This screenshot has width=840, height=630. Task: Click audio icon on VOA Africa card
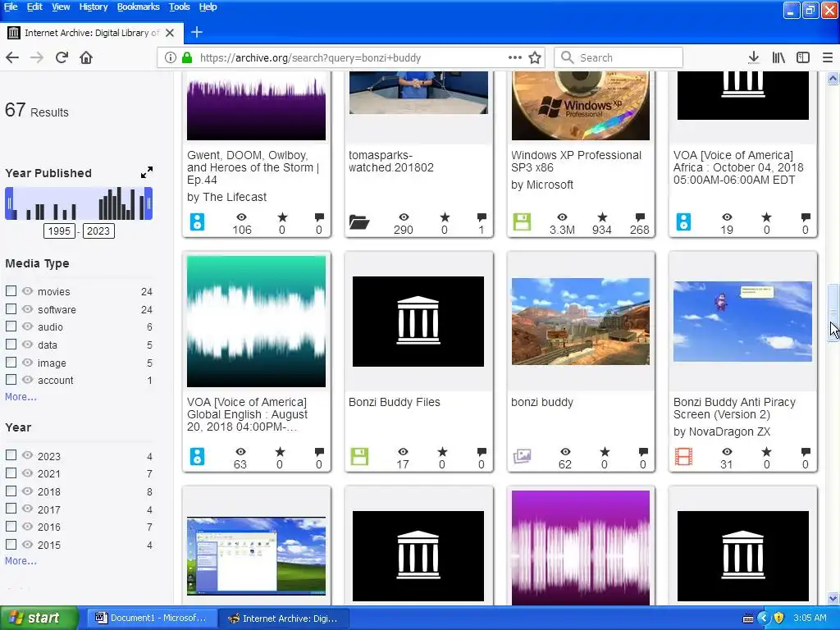pos(683,221)
